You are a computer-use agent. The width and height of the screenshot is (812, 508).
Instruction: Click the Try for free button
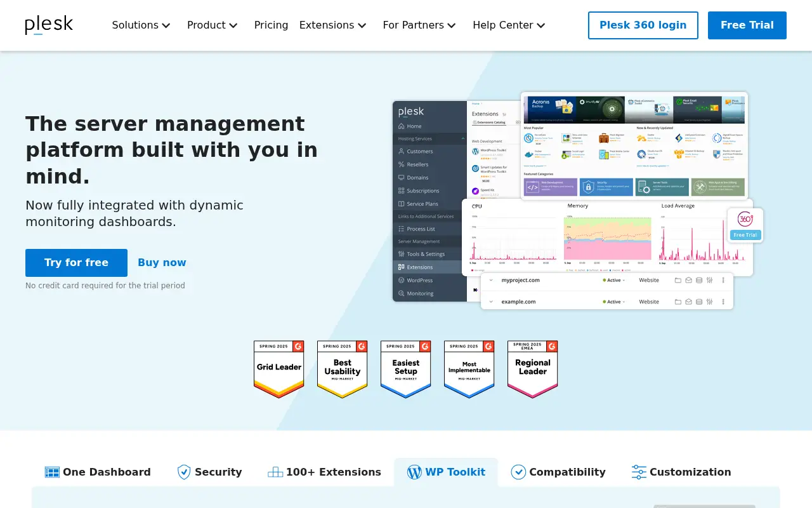click(76, 263)
